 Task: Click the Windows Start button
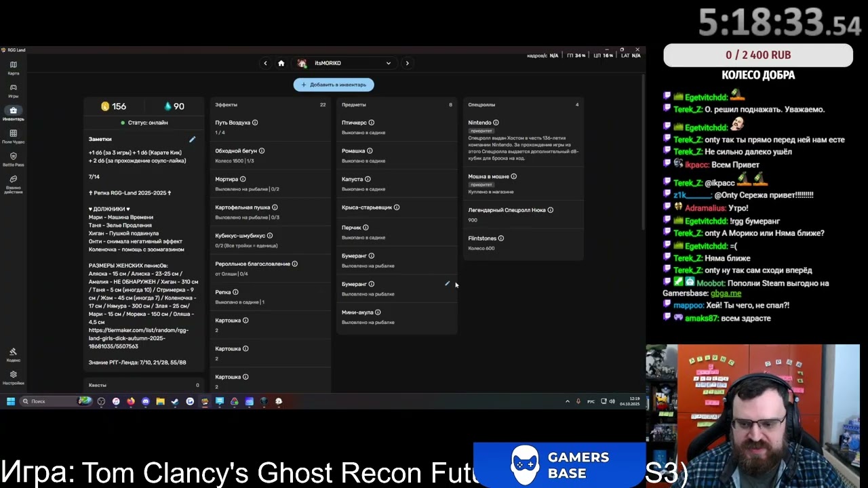11,401
